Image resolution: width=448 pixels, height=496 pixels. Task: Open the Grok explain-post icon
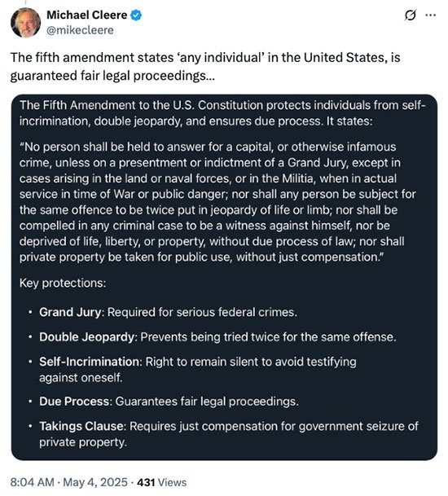click(x=410, y=15)
